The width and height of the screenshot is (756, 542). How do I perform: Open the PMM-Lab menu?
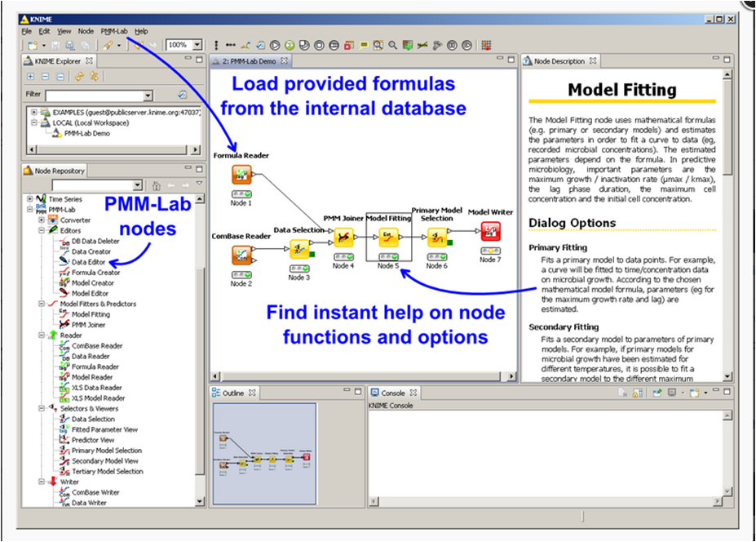(x=114, y=31)
